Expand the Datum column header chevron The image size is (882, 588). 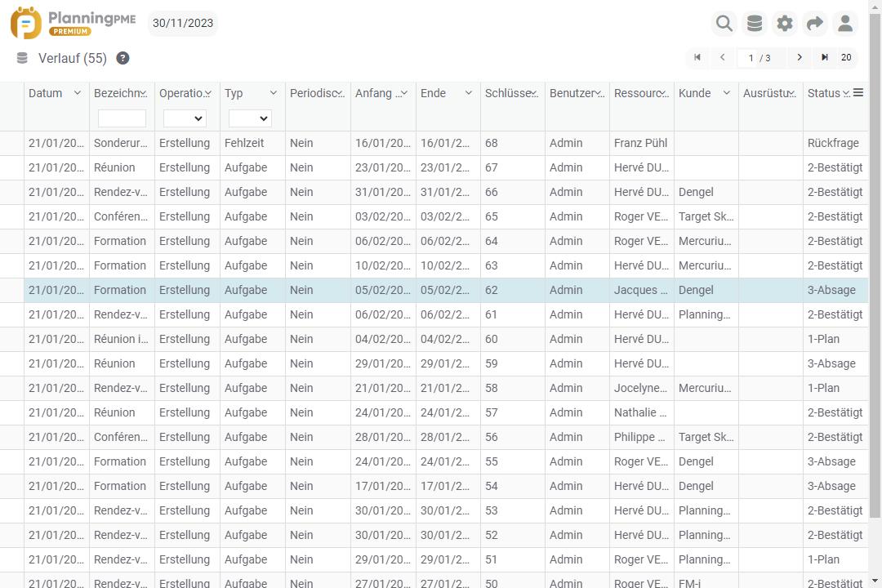click(x=78, y=93)
